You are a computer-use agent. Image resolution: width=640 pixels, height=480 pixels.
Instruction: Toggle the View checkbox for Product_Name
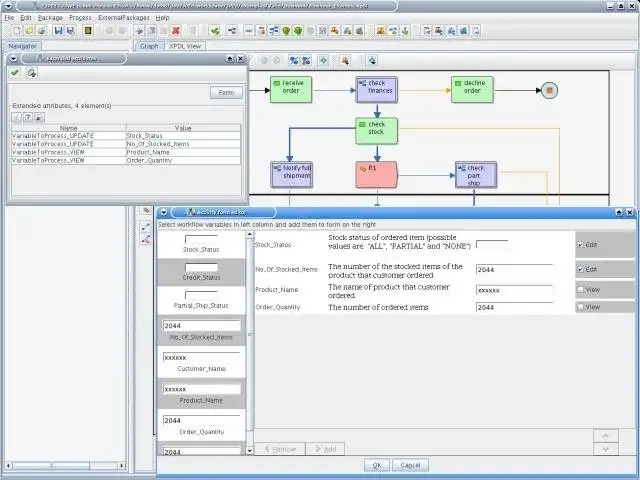point(580,289)
